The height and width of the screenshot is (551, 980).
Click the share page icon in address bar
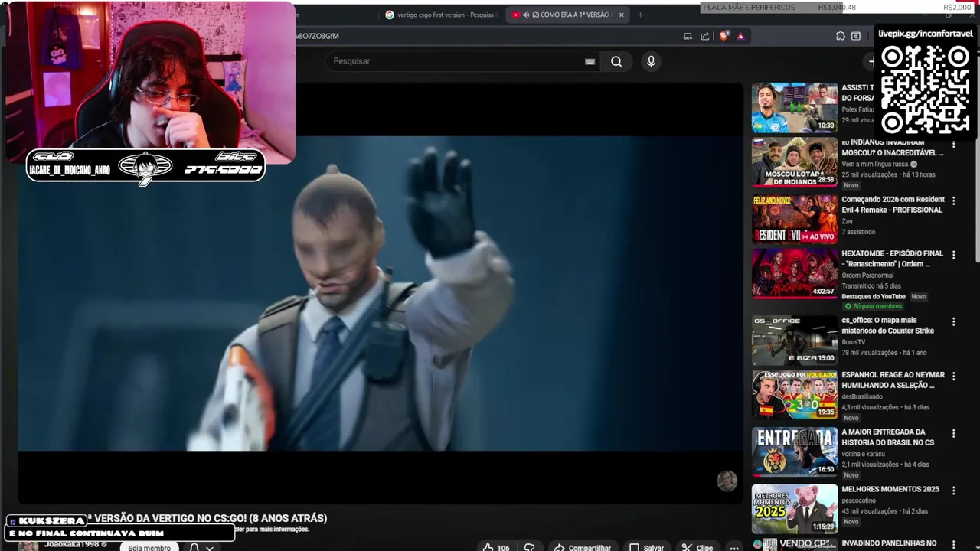[705, 36]
